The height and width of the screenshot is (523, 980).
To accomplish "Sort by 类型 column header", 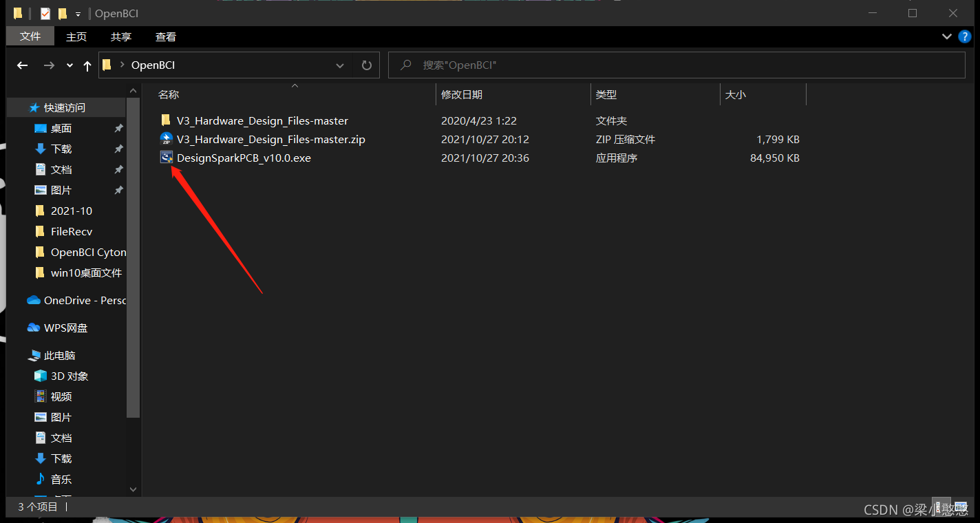I will 606,94.
